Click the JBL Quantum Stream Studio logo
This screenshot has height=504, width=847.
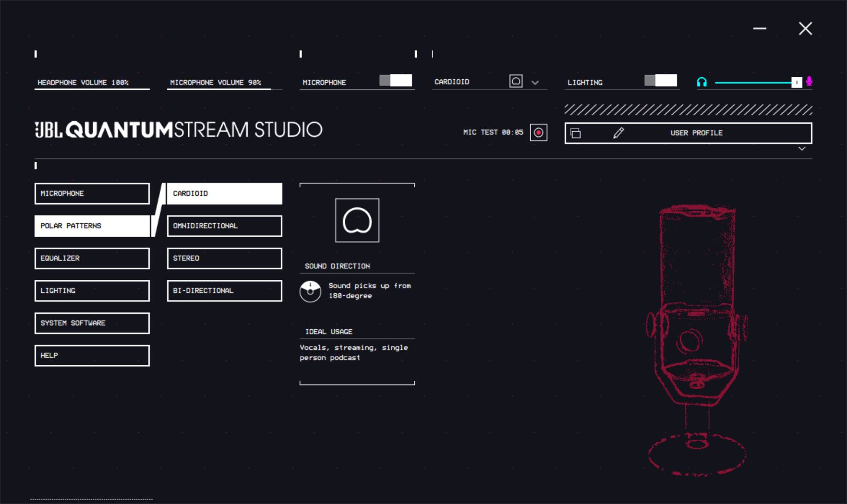tap(179, 130)
